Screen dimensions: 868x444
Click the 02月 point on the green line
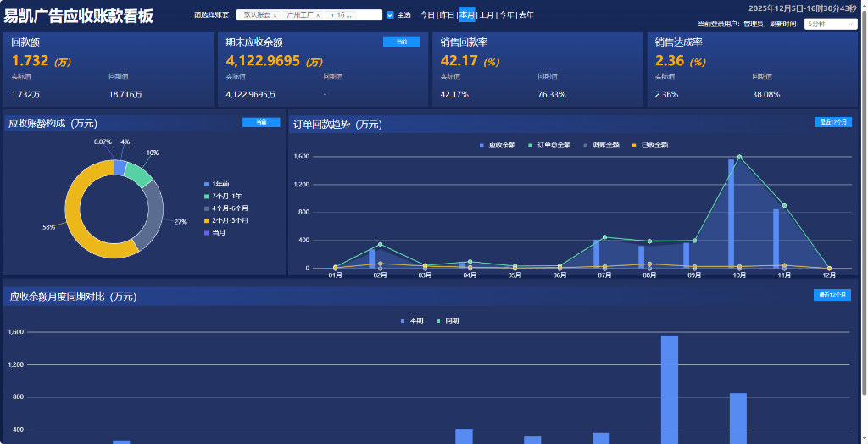381,244
